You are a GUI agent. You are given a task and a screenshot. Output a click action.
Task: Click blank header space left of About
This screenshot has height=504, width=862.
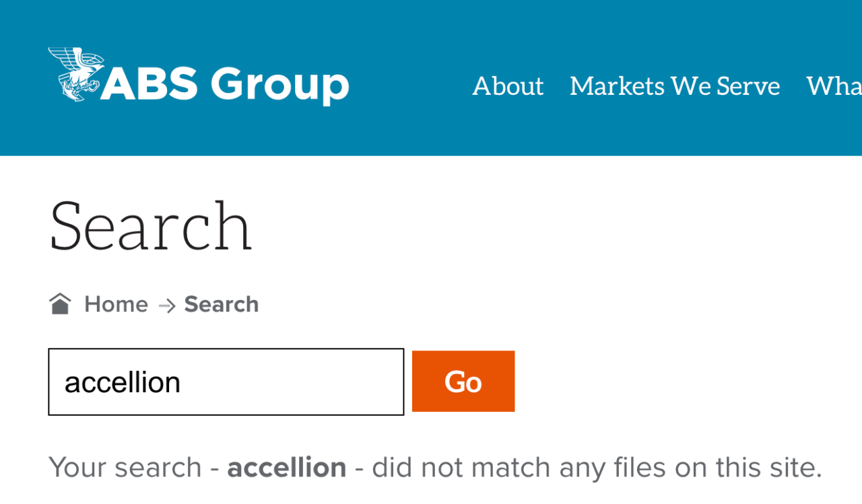point(411,85)
